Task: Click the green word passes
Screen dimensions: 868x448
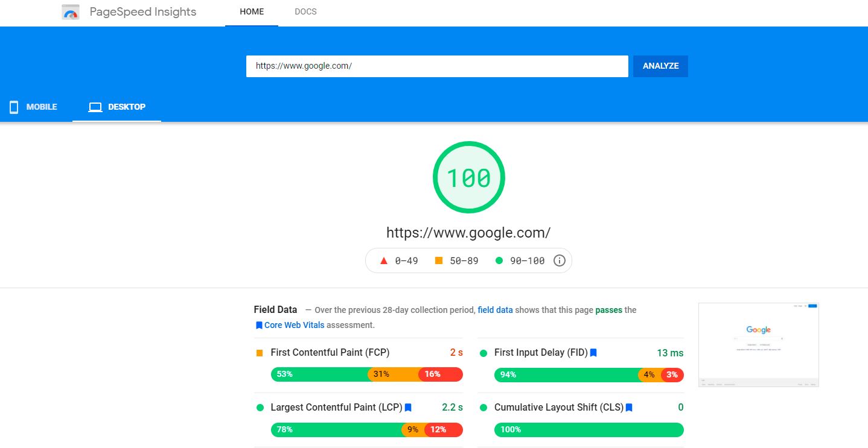Action: coord(608,310)
